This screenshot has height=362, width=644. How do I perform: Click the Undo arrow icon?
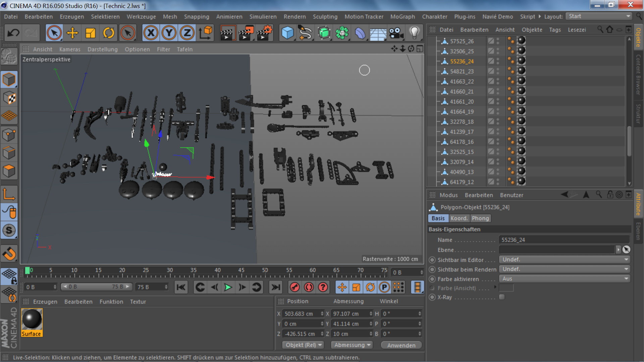click(x=13, y=33)
